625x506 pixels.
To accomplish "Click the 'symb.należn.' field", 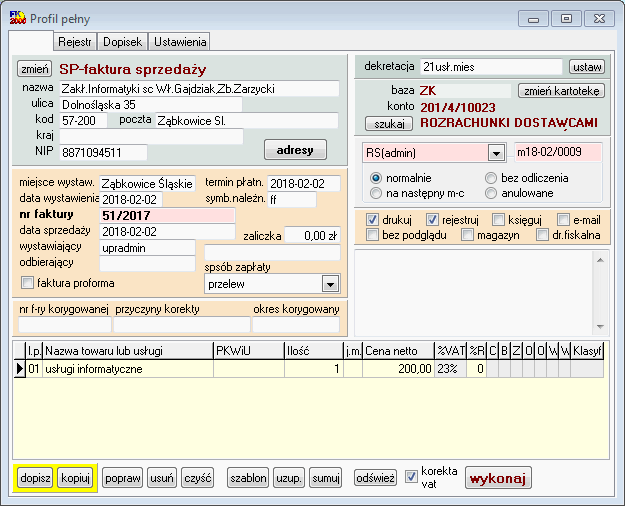I will [292, 199].
